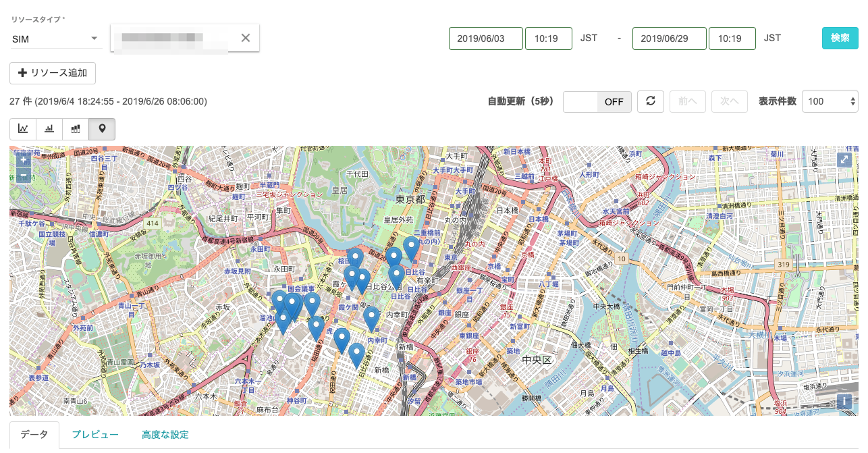The height and width of the screenshot is (453, 868).
Task: Remove the selected SIM resource chip
Action: point(246,38)
